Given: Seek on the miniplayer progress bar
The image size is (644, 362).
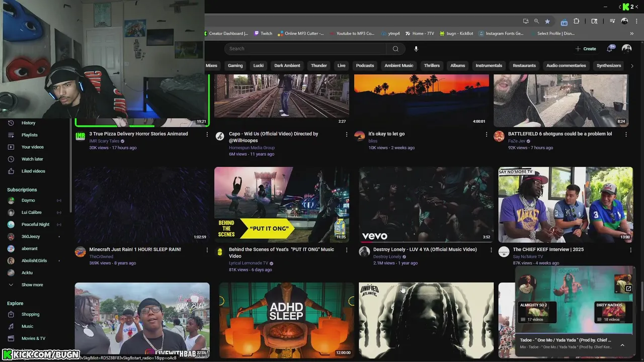Looking at the screenshot, I should tap(574, 333).
